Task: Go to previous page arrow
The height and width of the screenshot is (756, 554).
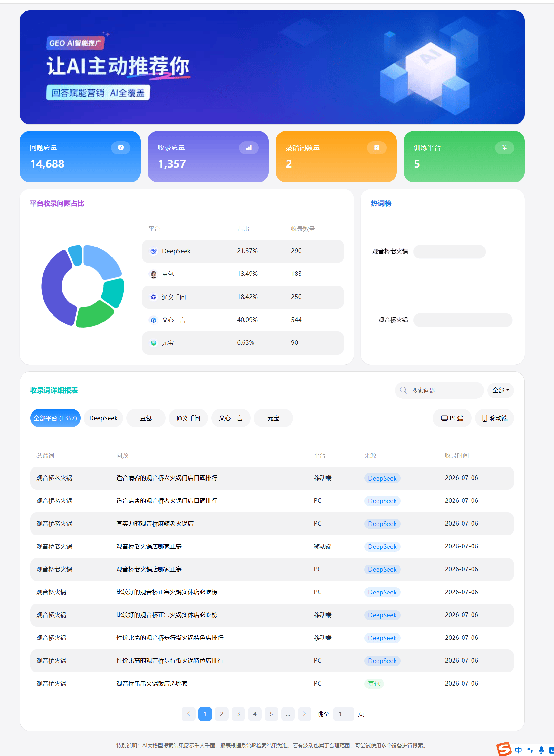Action: (188, 714)
